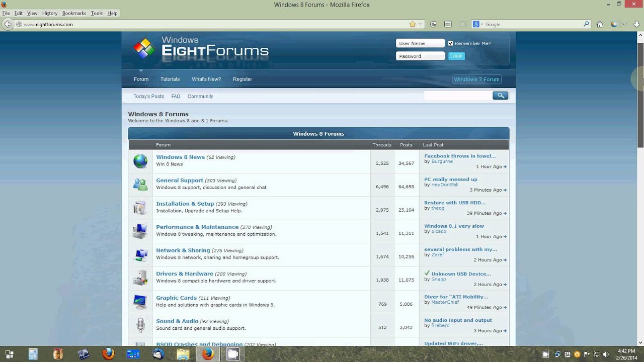Go to the Firefox Home page icon
The image size is (644, 362).
point(600,24)
